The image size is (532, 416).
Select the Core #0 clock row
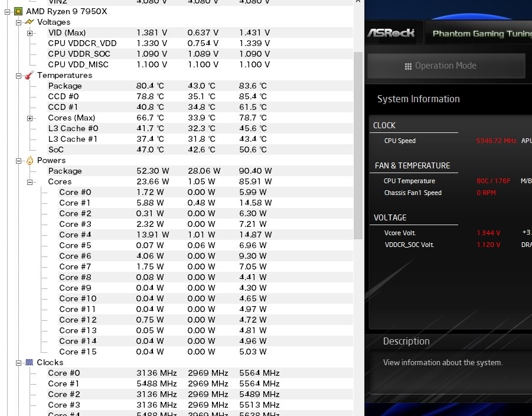[x=200, y=373]
